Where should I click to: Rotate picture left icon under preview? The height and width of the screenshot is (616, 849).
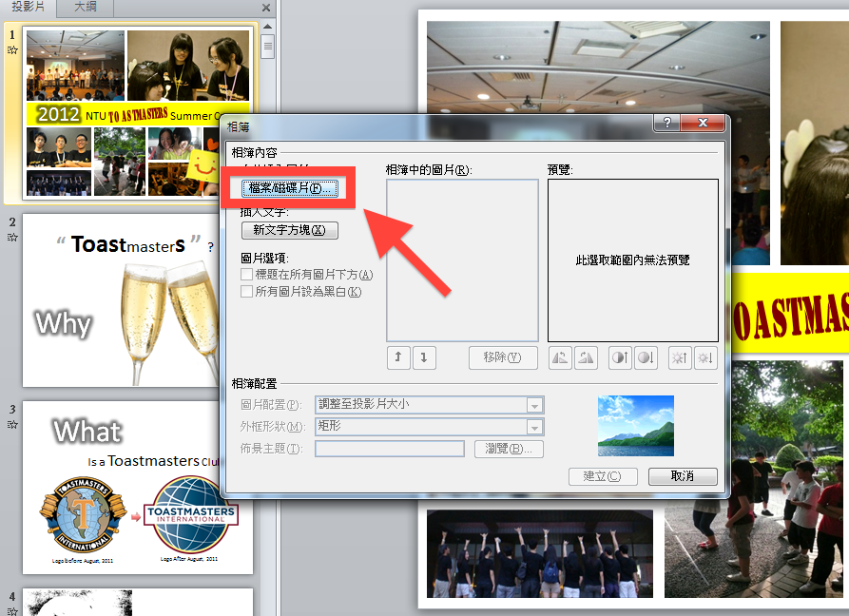pos(560,357)
